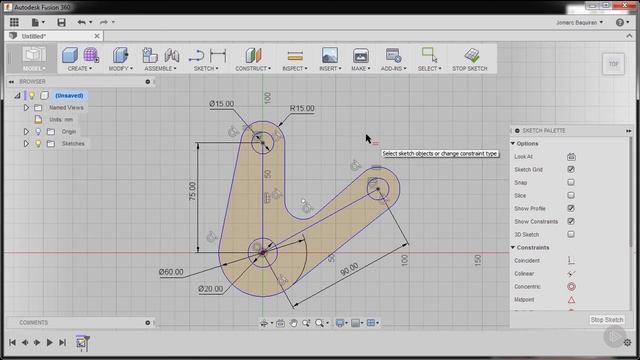This screenshot has width=640, height=360.
Task: Play the timeline
Action: click(x=49, y=342)
